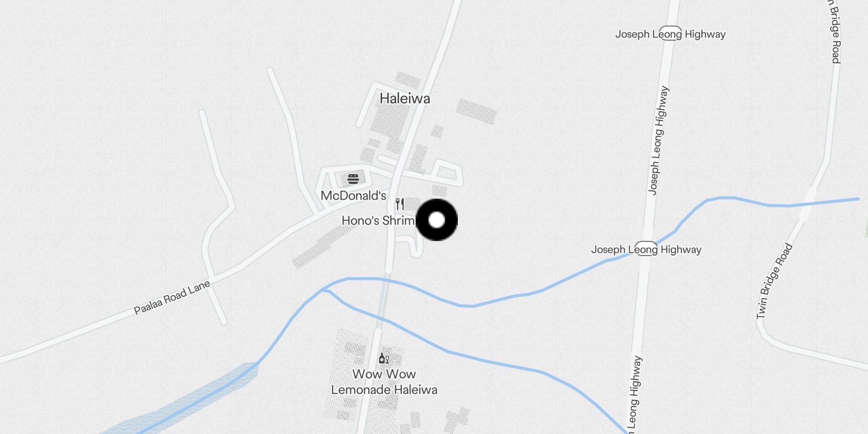
Task: Click the Twin Bridge Road label near the road bend
Action: [x=774, y=281]
